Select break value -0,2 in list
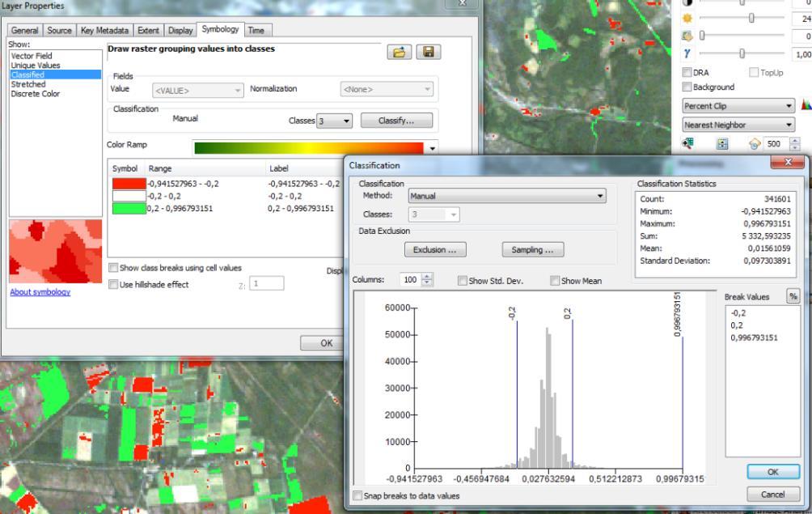This screenshot has width=812, height=514. click(738, 313)
